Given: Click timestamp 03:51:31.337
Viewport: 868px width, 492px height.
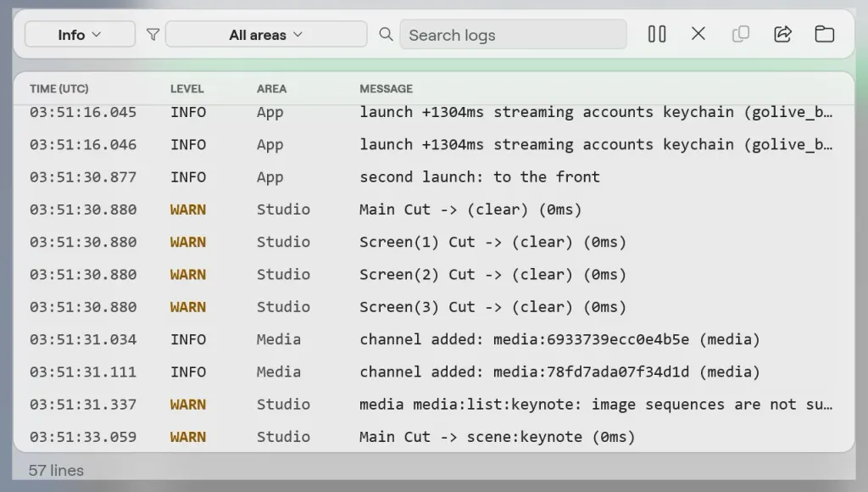Looking at the screenshot, I should pyautogui.click(x=83, y=405).
